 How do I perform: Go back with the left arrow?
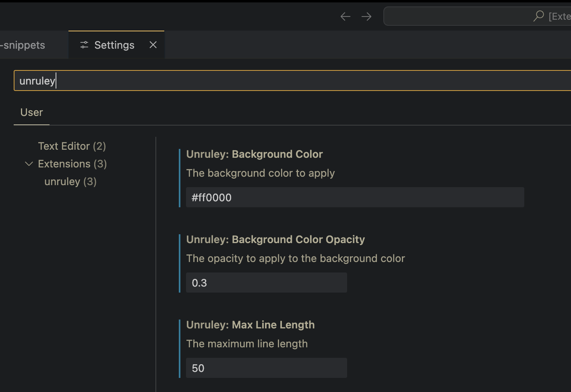click(x=345, y=17)
